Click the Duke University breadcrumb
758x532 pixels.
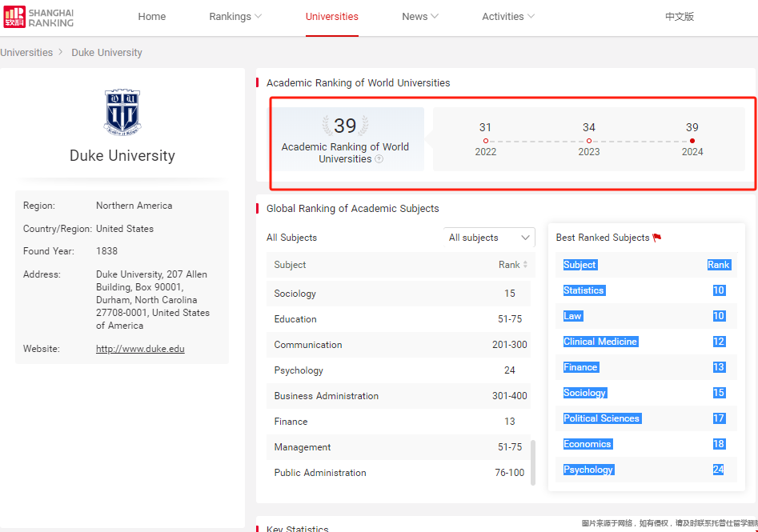pyautogui.click(x=106, y=52)
